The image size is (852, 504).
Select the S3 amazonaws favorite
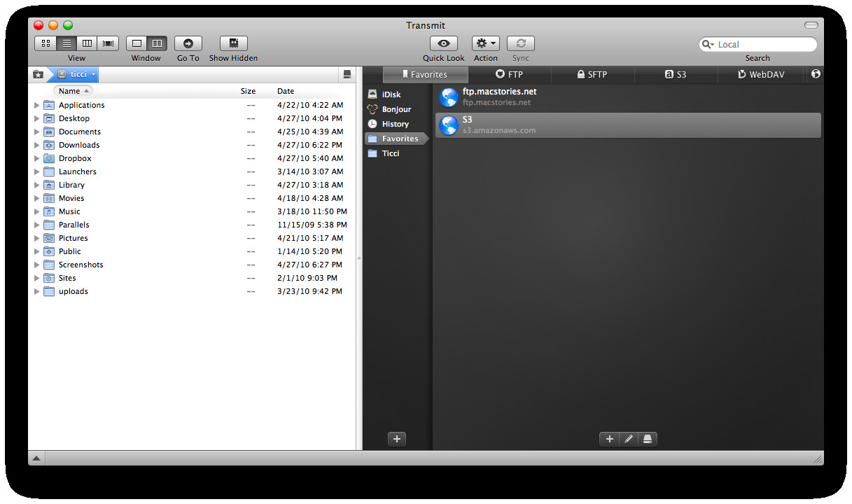[628, 125]
